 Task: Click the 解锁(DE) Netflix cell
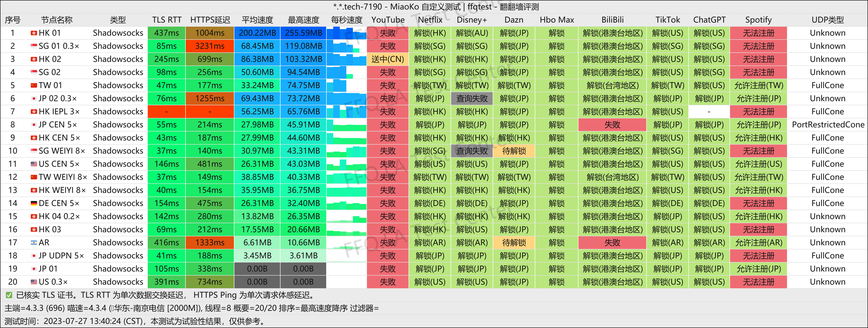(x=430, y=204)
